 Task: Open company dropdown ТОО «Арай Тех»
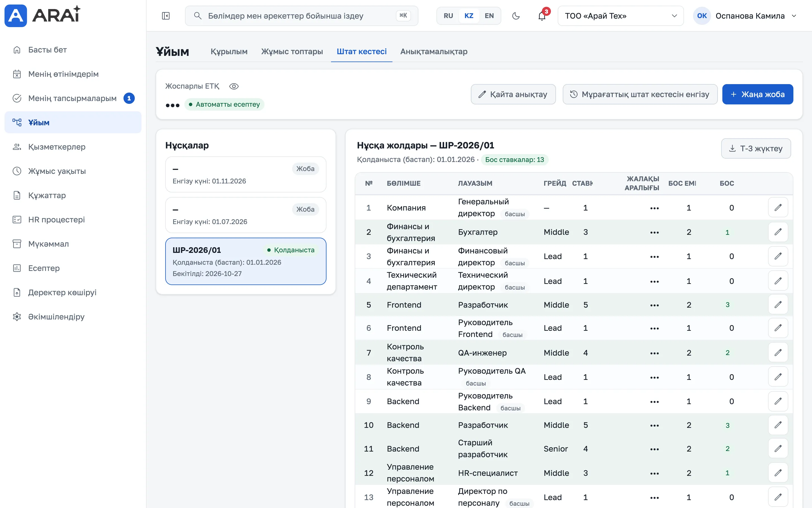coord(620,16)
